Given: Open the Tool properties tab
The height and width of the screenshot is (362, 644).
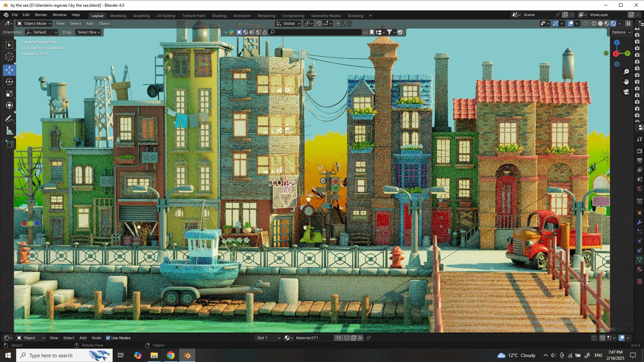Looking at the screenshot, I should (x=639, y=139).
